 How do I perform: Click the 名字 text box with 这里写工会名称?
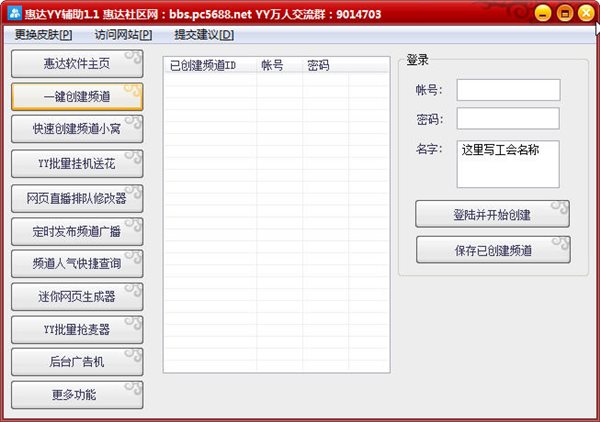tap(508, 164)
